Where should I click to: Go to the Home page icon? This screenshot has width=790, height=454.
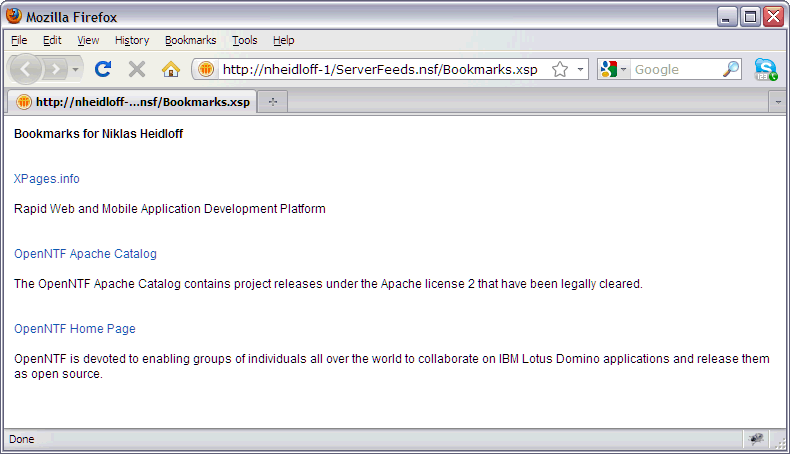click(171, 69)
